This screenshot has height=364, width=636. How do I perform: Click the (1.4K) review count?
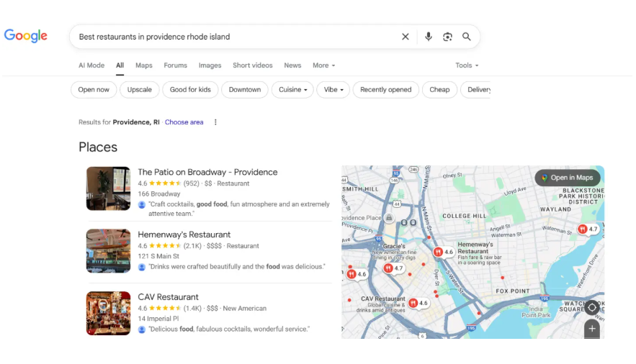(x=192, y=308)
